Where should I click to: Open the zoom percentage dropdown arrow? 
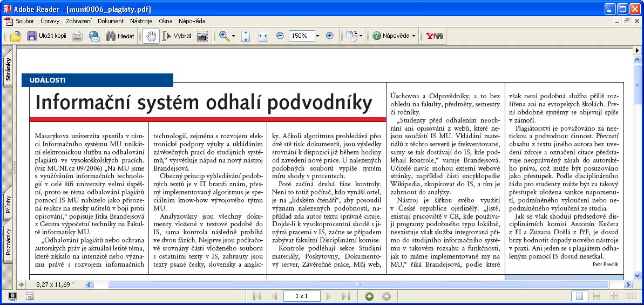point(317,36)
